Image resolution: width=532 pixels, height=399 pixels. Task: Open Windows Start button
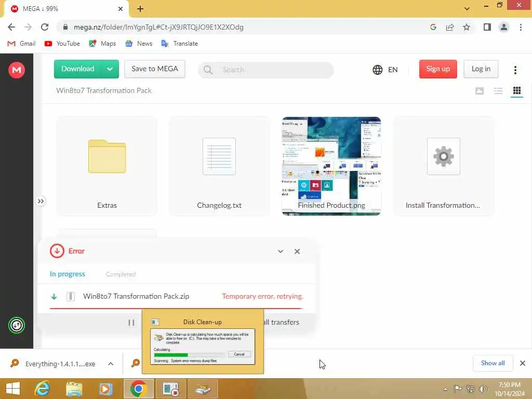[13, 389]
